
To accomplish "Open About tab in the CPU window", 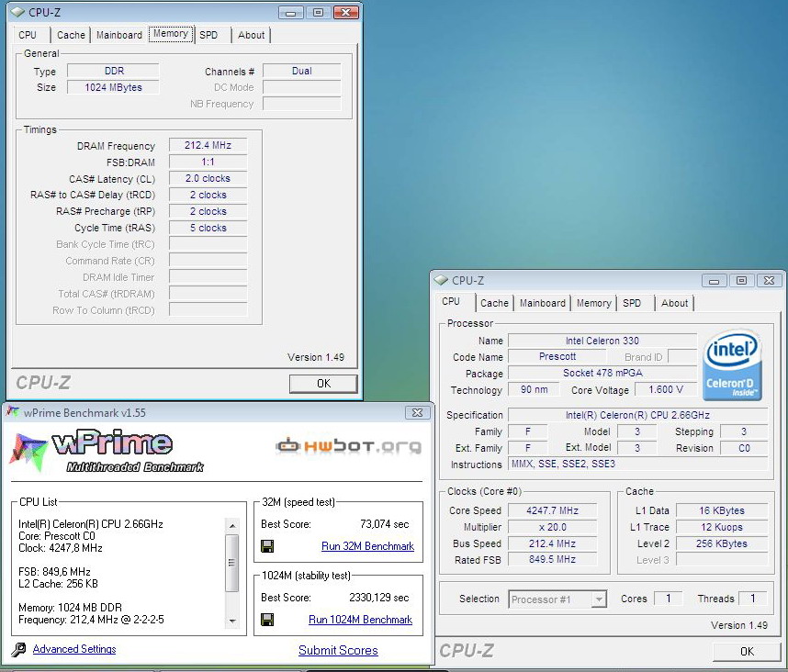I will [x=674, y=303].
